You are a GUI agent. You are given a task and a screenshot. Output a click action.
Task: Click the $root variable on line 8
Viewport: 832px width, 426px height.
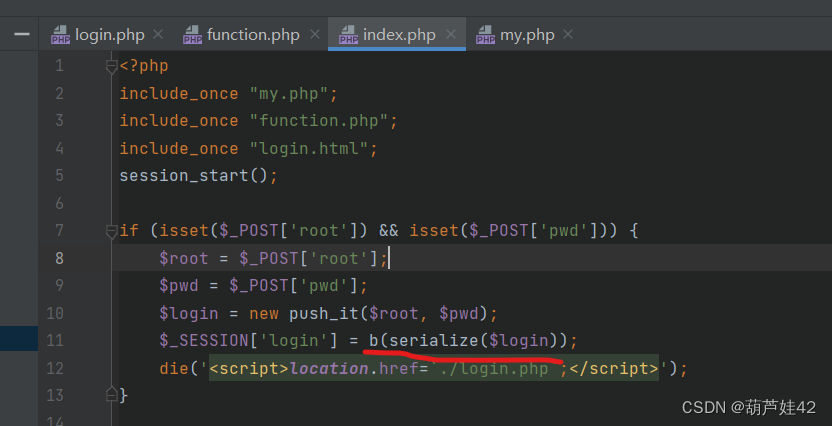point(184,258)
